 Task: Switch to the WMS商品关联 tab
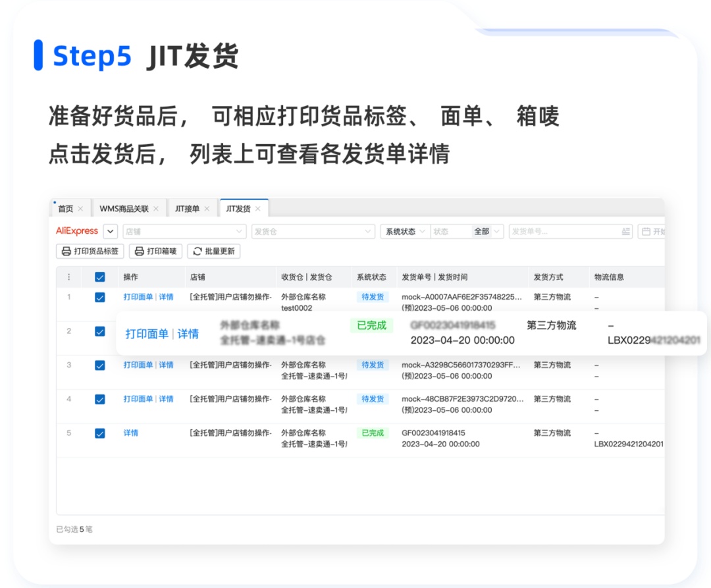pos(124,209)
